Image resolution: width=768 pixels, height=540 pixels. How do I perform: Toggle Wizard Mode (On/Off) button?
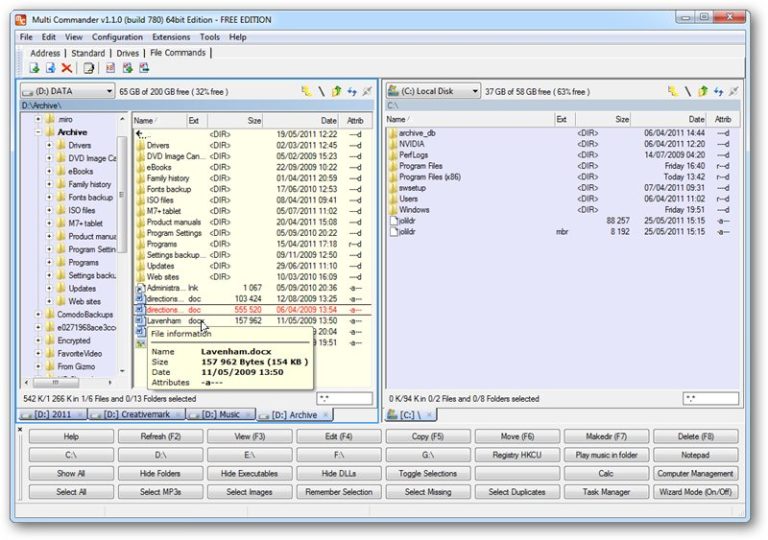coord(695,492)
